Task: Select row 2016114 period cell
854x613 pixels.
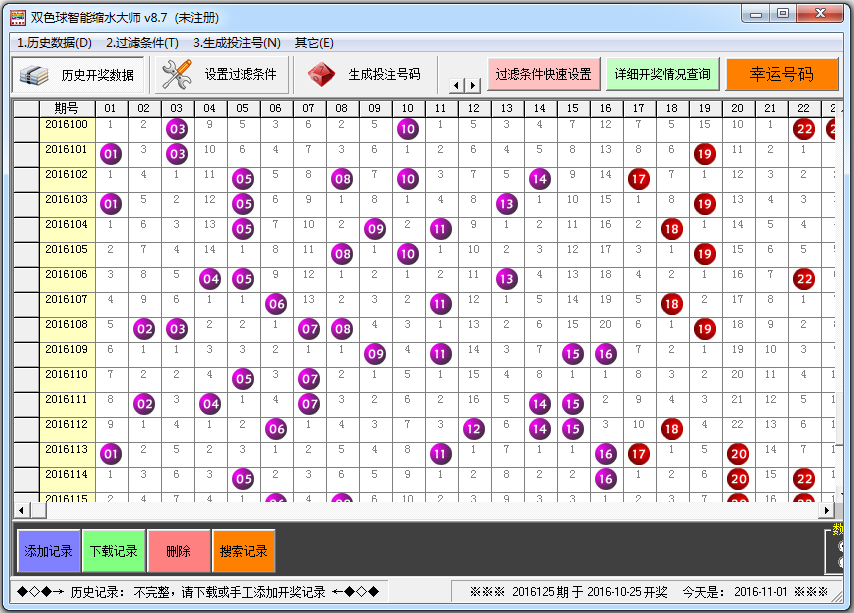Action: click(x=67, y=480)
